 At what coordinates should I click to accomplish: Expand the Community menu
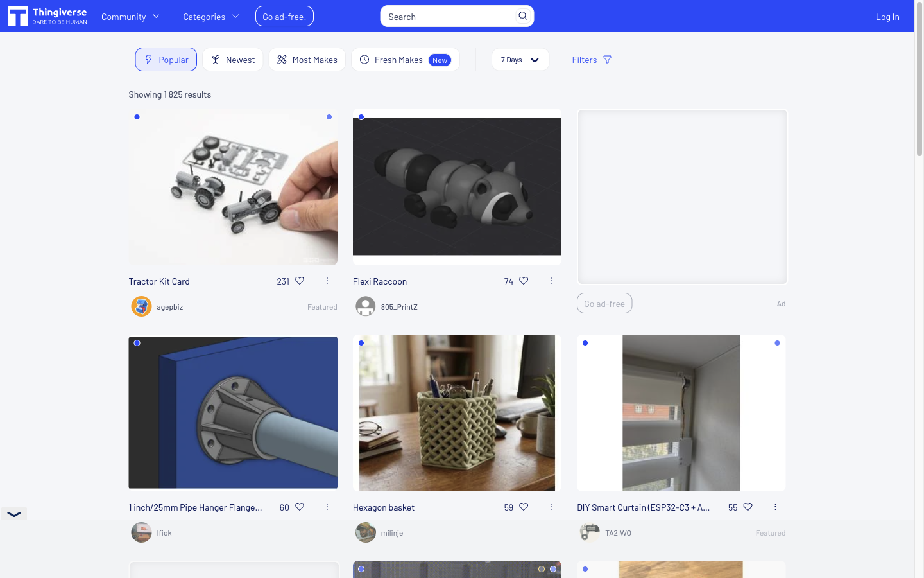click(x=130, y=17)
